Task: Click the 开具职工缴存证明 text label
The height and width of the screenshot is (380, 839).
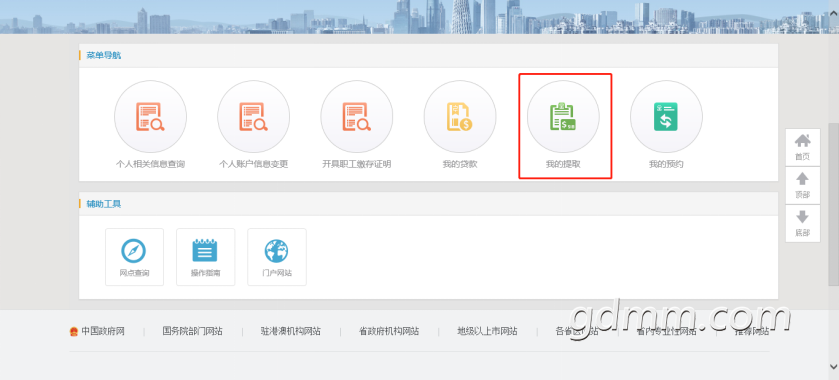Action: click(357, 164)
